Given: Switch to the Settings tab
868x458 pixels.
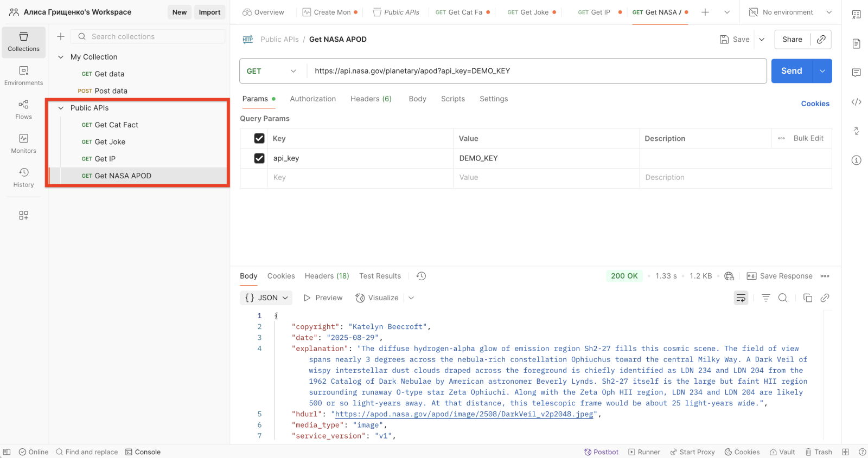Looking at the screenshot, I should click(494, 99).
